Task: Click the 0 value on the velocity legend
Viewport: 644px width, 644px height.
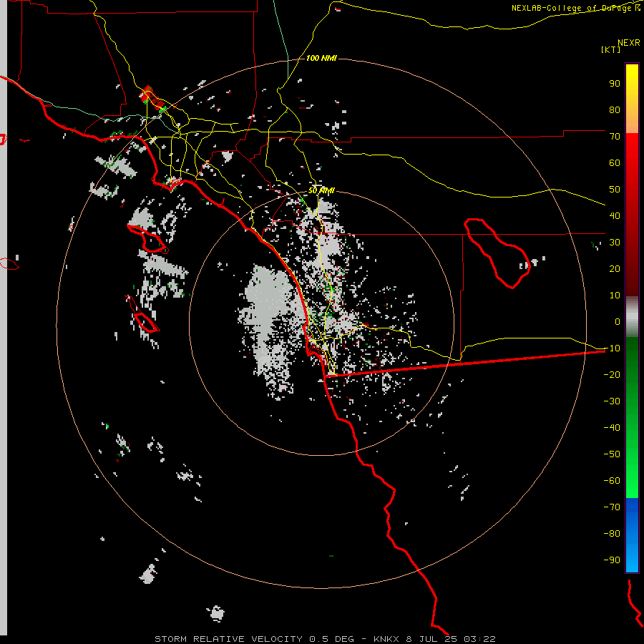Action: click(618, 321)
